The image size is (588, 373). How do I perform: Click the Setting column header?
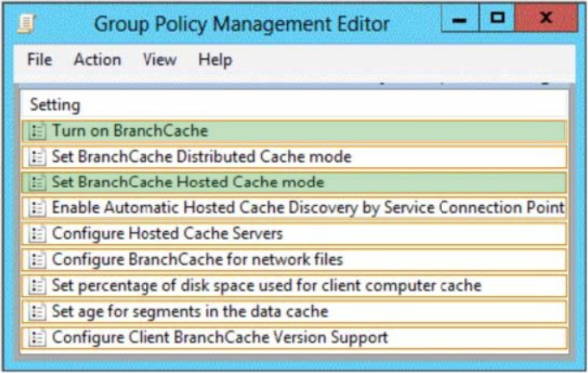55,105
